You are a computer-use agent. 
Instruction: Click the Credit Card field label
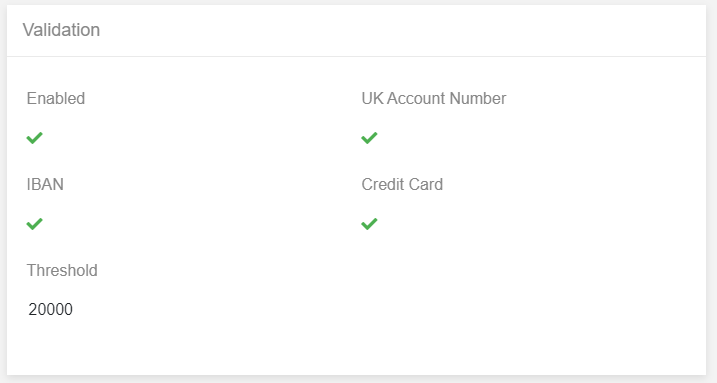[x=402, y=184]
